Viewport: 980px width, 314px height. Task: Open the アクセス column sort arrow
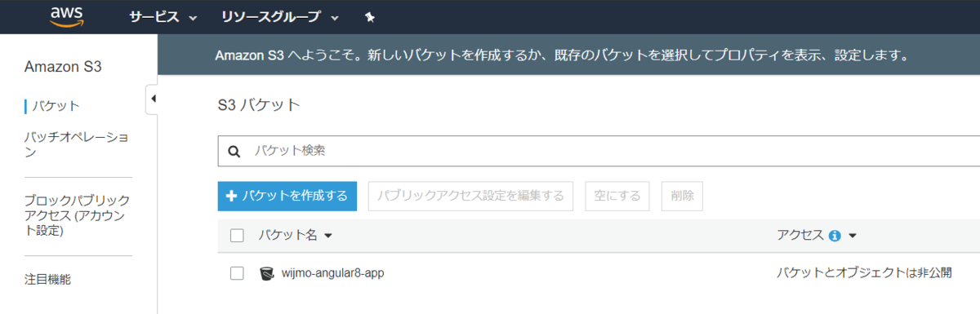[x=852, y=236]
